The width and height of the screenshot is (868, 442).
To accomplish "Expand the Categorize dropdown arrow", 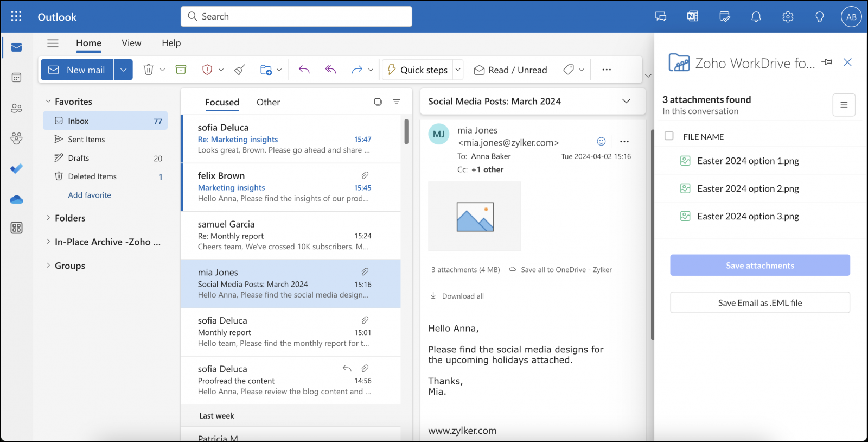I will coord(582,70).
